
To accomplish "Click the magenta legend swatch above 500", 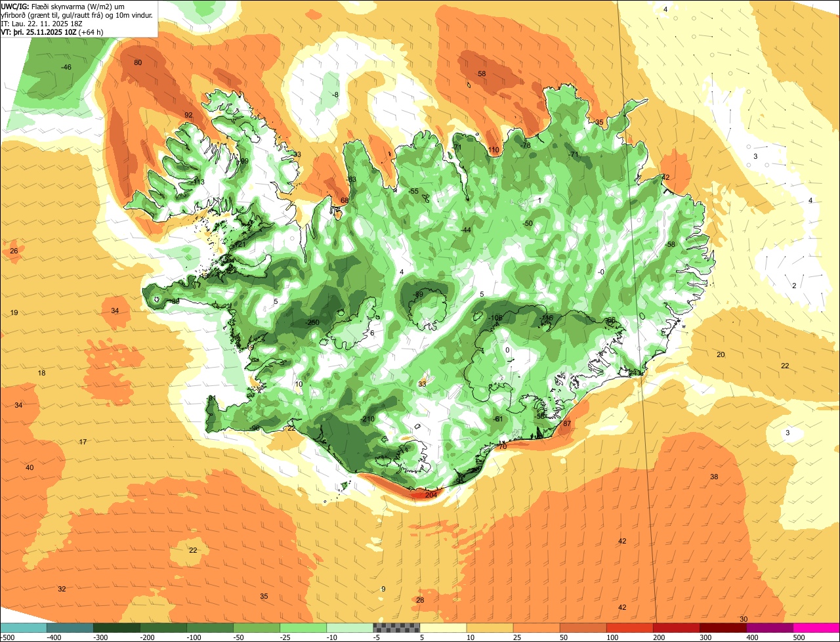I will 816,628.
